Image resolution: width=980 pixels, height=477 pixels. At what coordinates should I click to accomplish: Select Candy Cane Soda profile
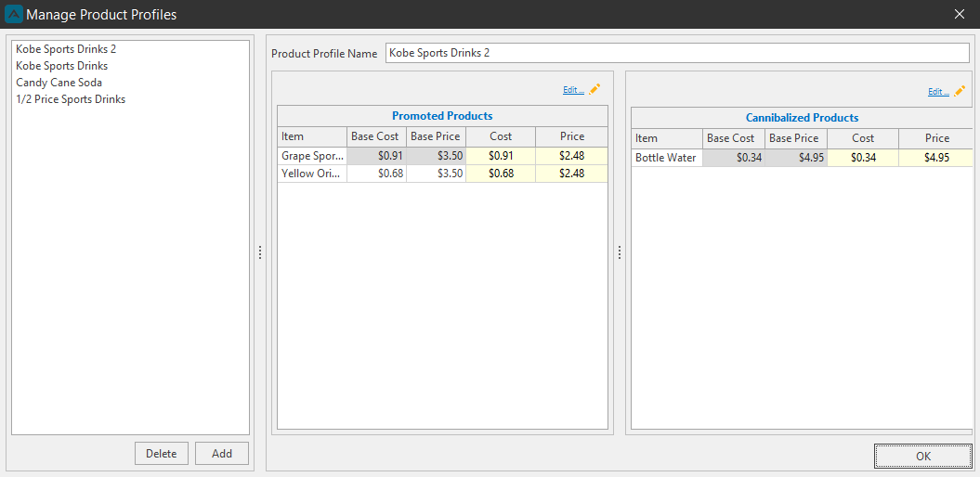pyautogui.click(x=131, y=83)
